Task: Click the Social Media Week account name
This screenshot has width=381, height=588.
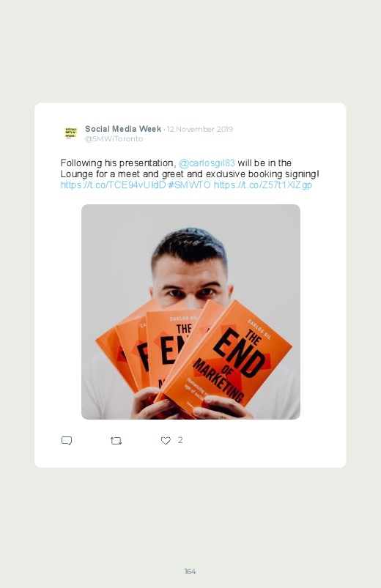Action: coord(123,129)
